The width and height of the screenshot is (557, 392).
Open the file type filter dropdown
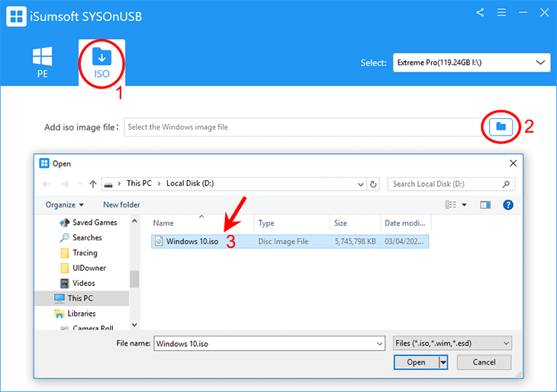452,343
